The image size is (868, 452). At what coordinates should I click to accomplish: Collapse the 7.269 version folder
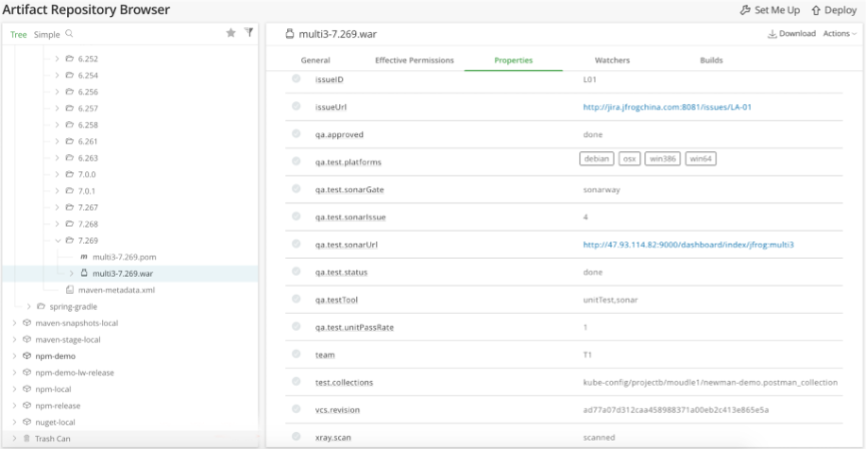[57, 240]
